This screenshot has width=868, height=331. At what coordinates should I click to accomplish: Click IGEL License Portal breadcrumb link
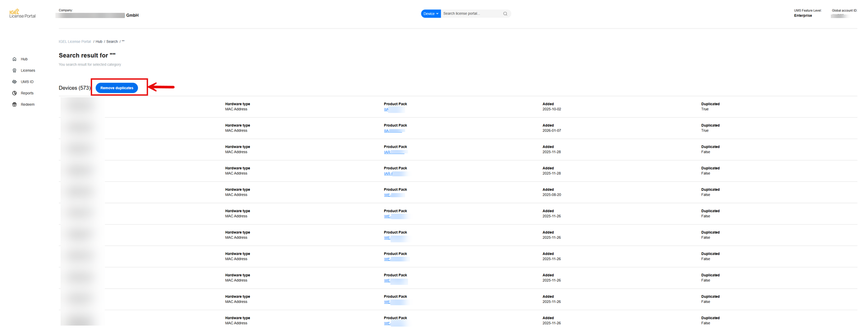coord(75,42)
